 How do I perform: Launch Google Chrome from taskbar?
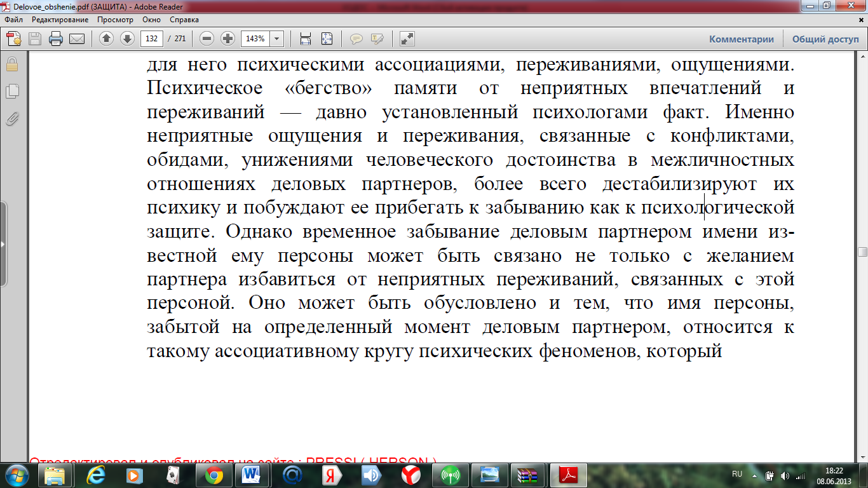(213, 475)
